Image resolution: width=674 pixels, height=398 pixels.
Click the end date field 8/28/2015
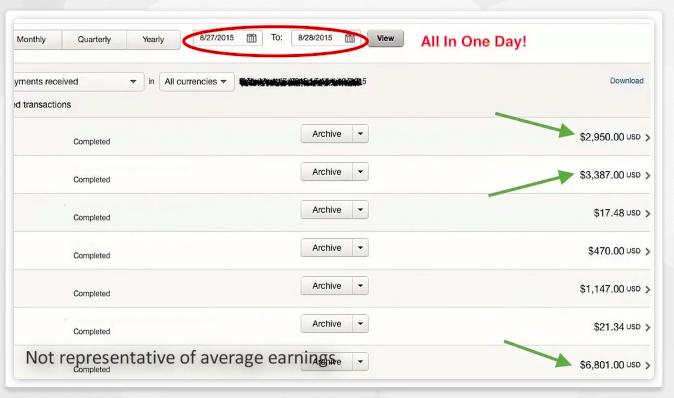click(x=326, y=38)
